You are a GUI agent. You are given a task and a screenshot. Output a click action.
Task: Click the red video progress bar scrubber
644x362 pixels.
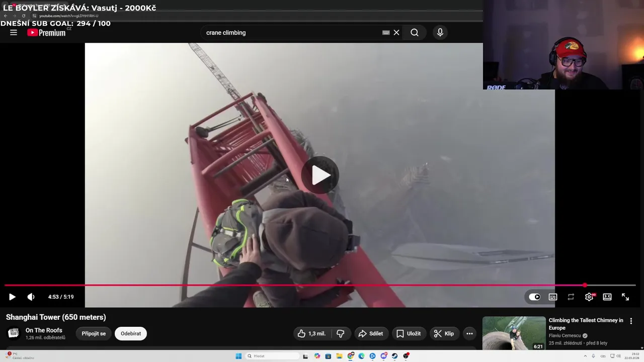(x=585, y=286)
